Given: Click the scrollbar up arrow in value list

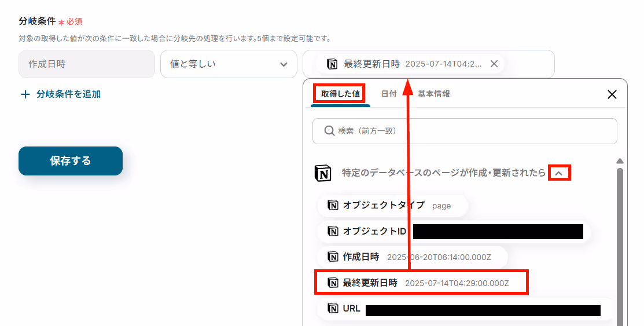Looking at the screenshot, I should click(x=620, y=161).
